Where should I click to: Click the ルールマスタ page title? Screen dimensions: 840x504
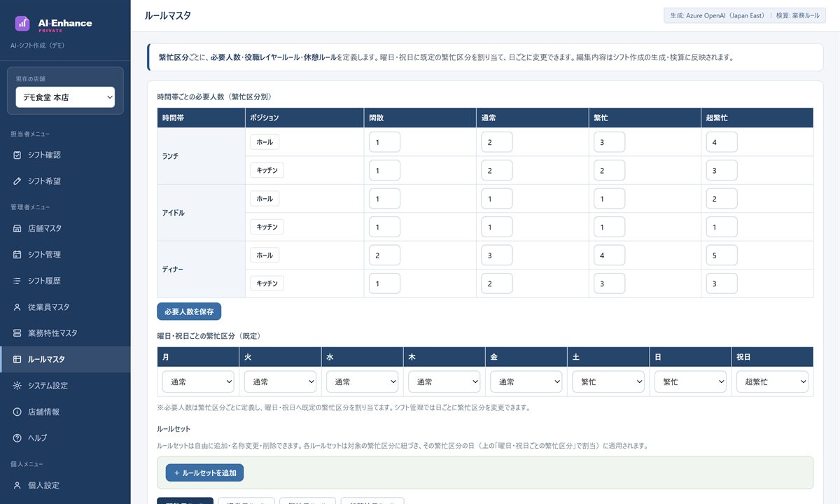click(167, 15)
